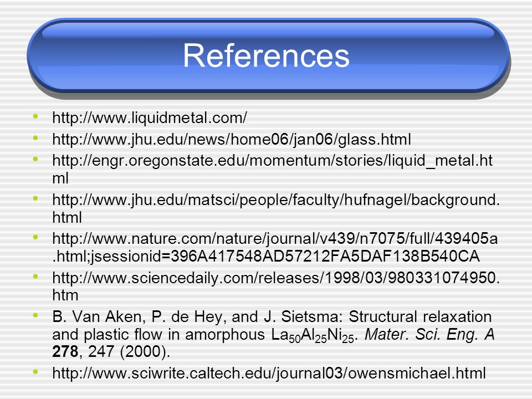Click the bold volume number 278
This screenshot has width=532, height=399.
(65, 351)
